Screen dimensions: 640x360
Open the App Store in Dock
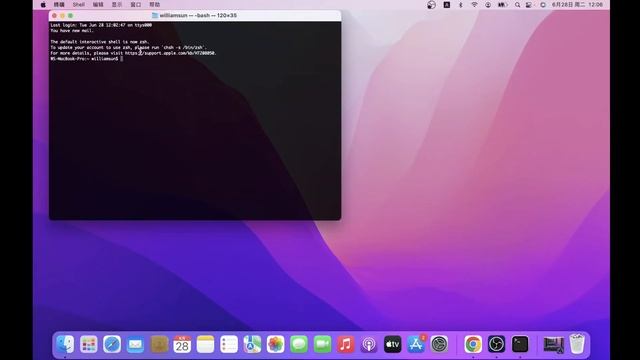tap(416, 344)
